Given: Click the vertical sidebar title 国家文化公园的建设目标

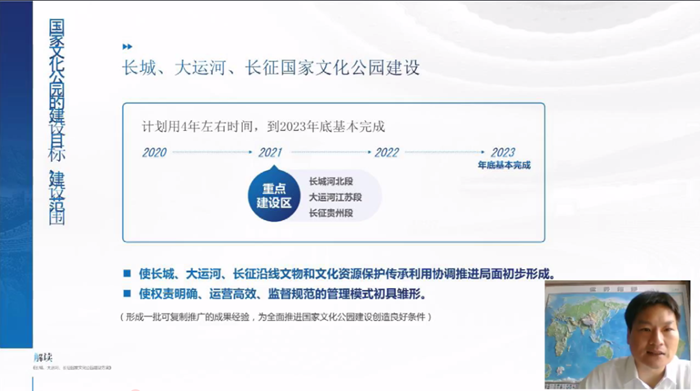Looking at the screenshot, I should coord(57,90).
